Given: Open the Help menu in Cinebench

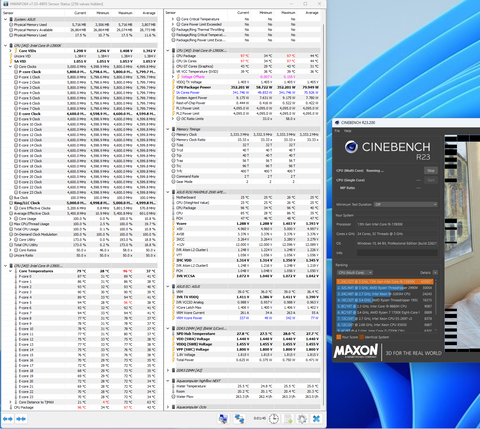Looking at the screenshot, I should pos(347,131).
